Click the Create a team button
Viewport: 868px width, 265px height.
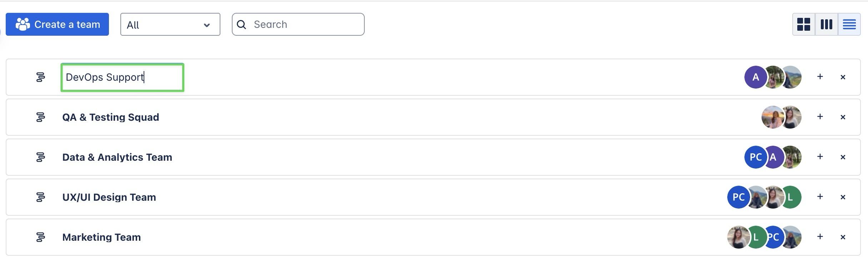click(57, 24)
